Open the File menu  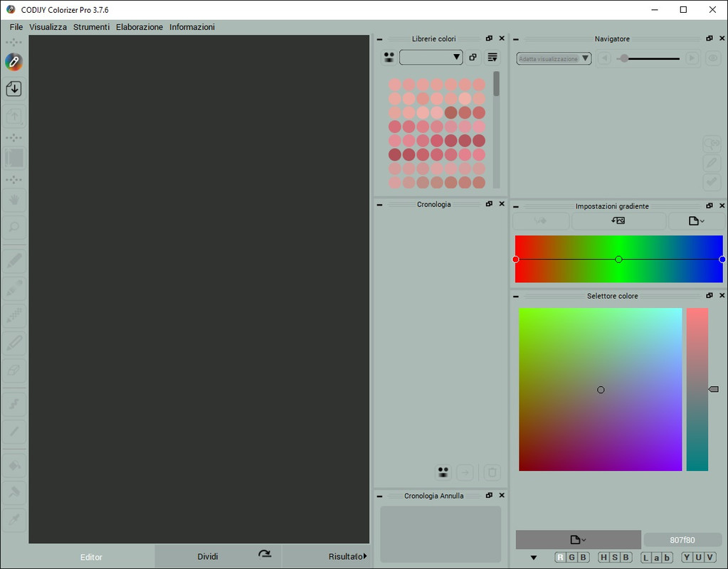(16, 27)
